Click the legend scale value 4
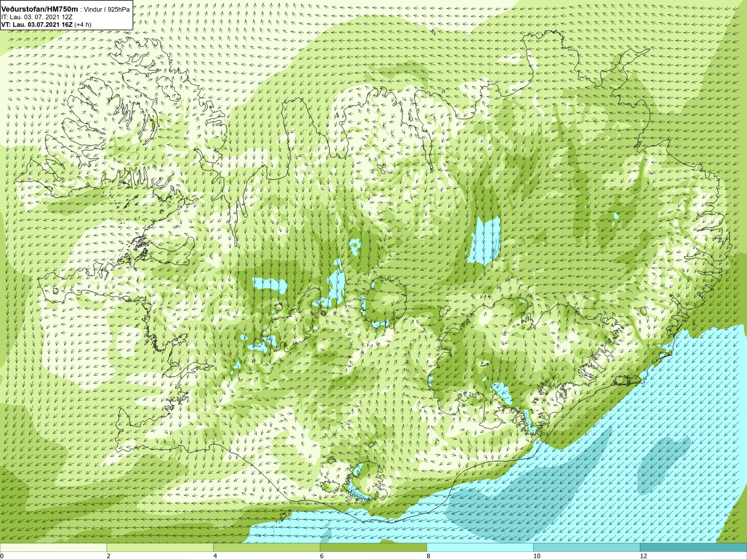Viewport: 747px width, 560px height. tap(215, 556)
